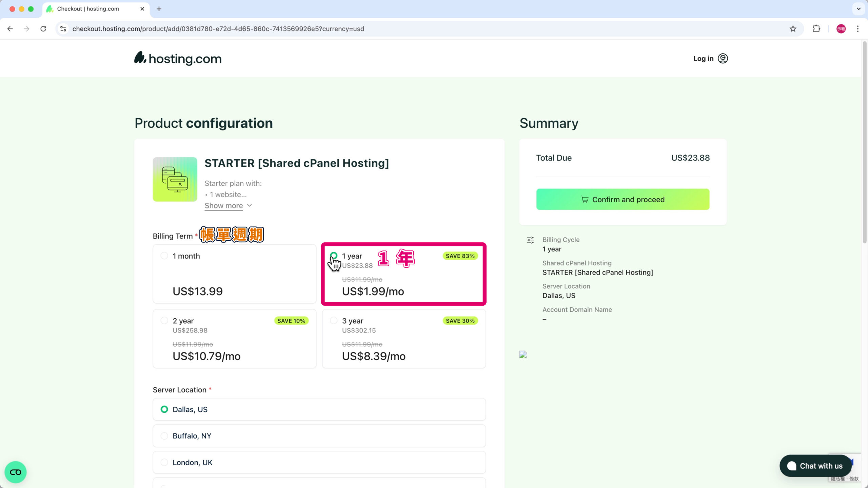Viewport: 868px width, 488px height.
Task: Reload the checkout page
Action: point(43,29)
